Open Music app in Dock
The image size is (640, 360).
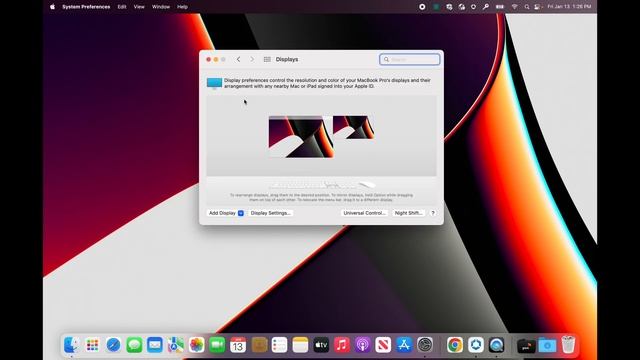pos(342,345)
